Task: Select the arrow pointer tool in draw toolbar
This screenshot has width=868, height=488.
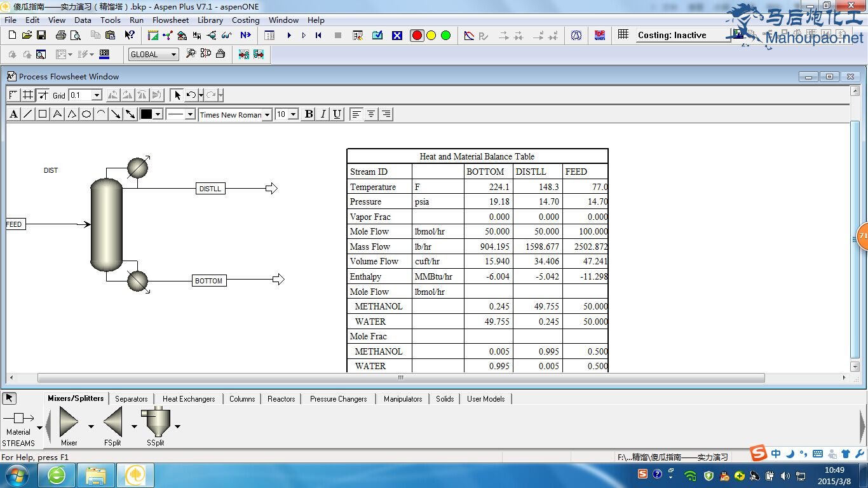Action: coord(177,95)
